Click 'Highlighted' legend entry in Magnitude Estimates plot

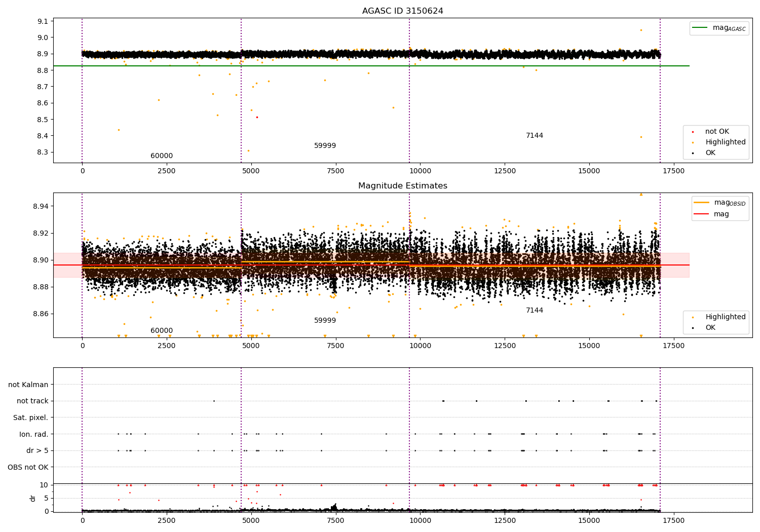[719, 317]
